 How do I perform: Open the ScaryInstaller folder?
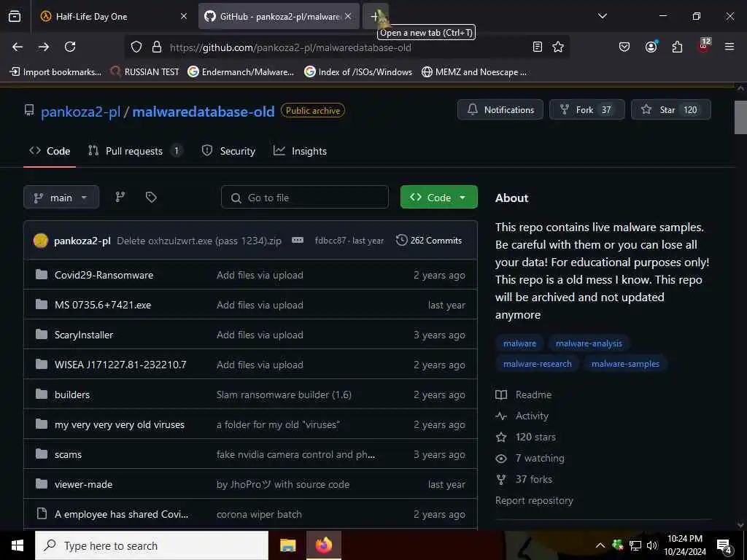click(84, 335)
